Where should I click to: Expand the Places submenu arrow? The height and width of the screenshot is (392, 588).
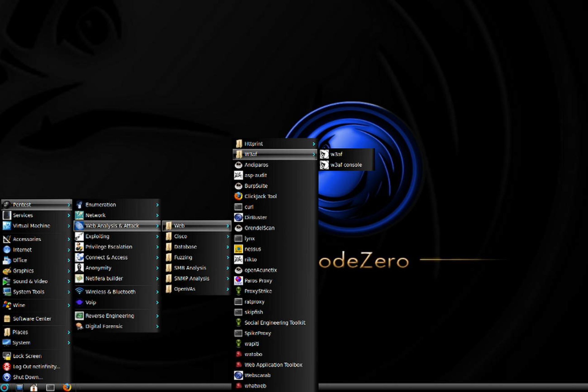point(69,332)
